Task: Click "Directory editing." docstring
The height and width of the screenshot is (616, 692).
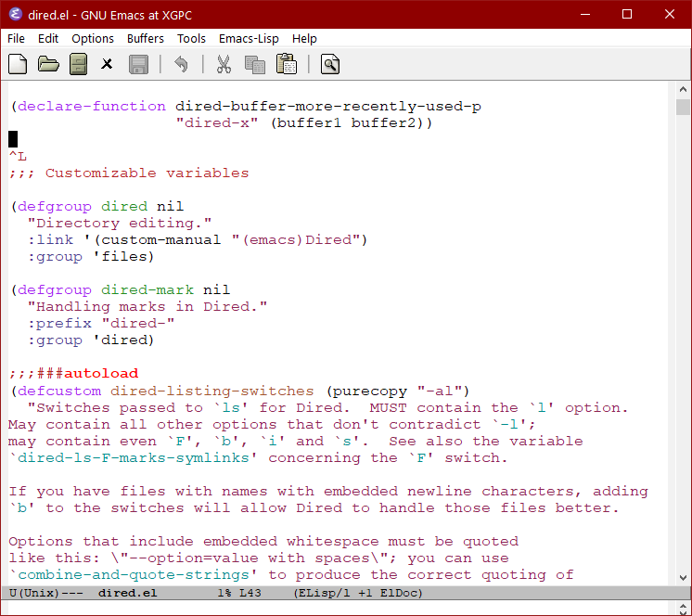Action: [120, 224]
